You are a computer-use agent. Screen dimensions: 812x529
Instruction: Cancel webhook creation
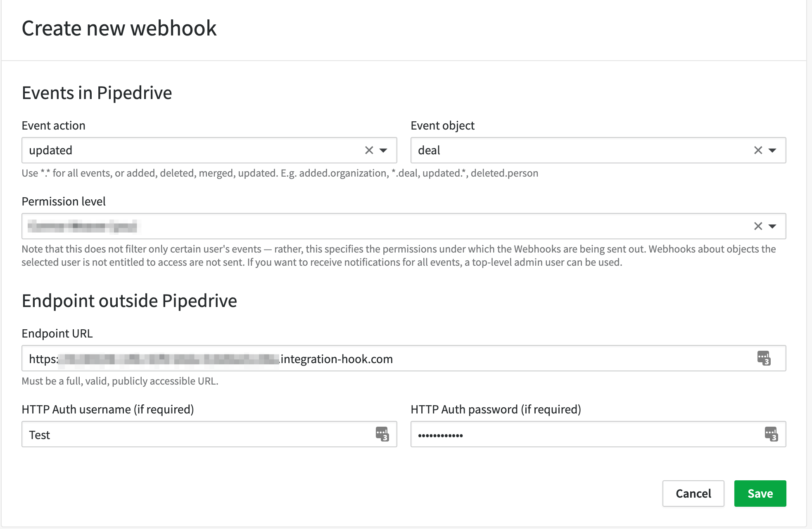(x=693, y=494)
